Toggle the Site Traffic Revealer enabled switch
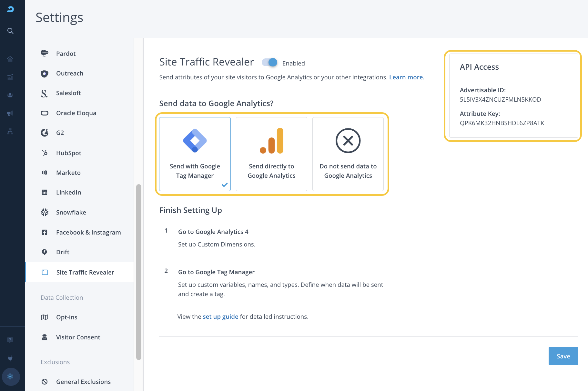Screen dimensions: 588x391 pos(270,63)
